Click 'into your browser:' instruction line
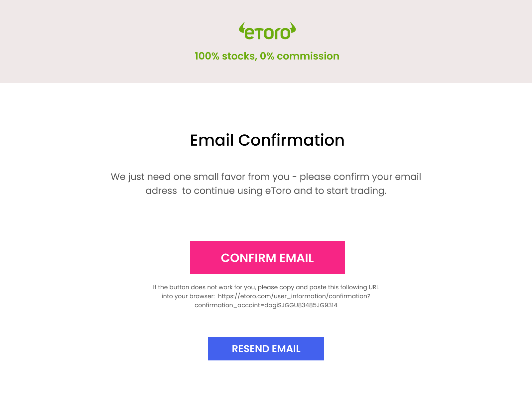 click(x=188, y=296)
